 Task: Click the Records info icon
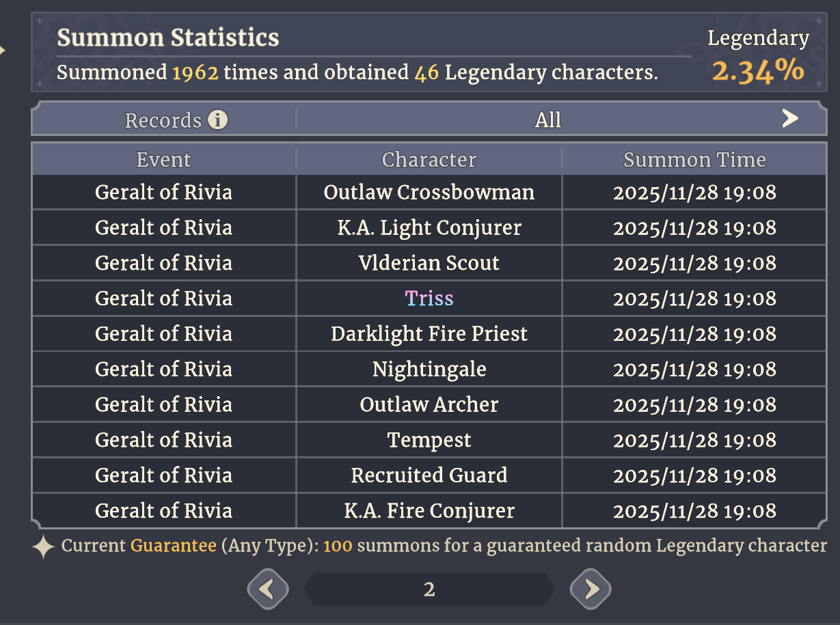pyautogui.click(x=217, y=120)
